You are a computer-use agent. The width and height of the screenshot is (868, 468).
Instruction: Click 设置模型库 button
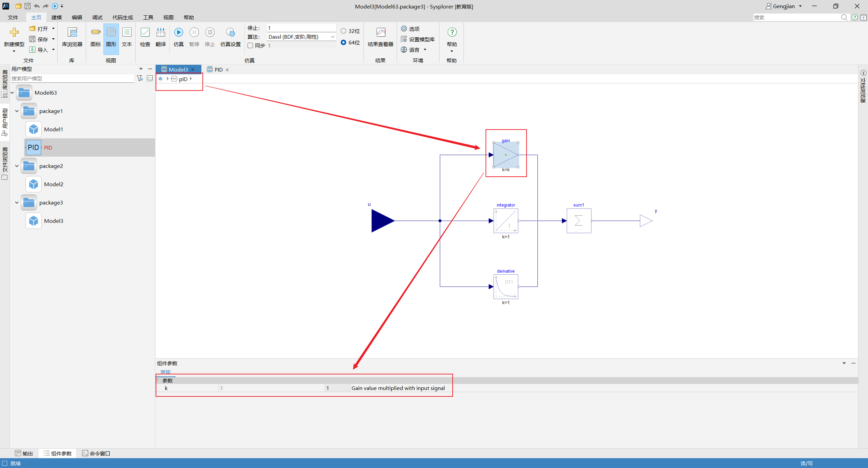click(418, 39)
